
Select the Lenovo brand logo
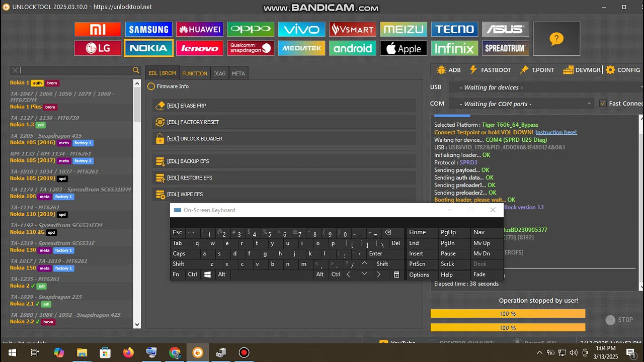[200, 48]
